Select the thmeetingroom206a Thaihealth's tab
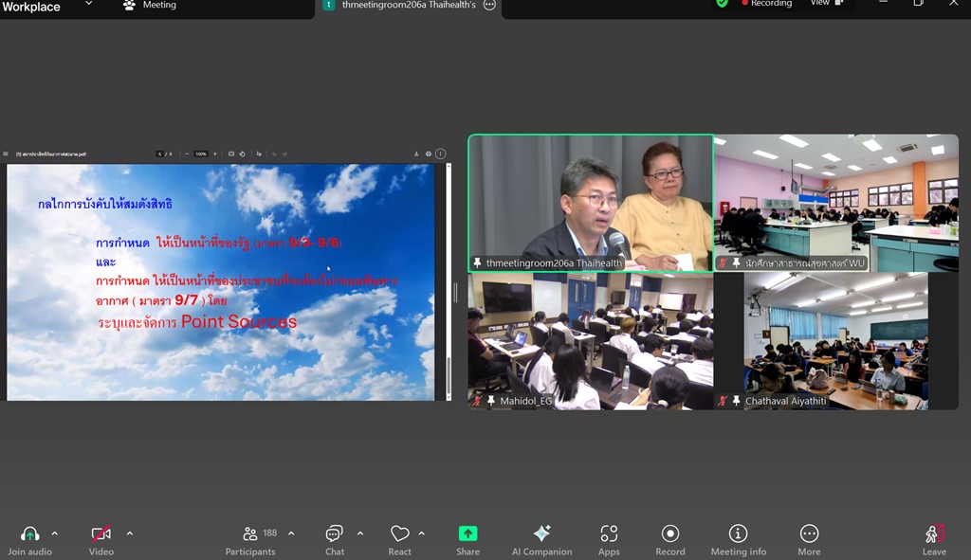The width and height of the screenshot is (971, 560). coord(408,5)
